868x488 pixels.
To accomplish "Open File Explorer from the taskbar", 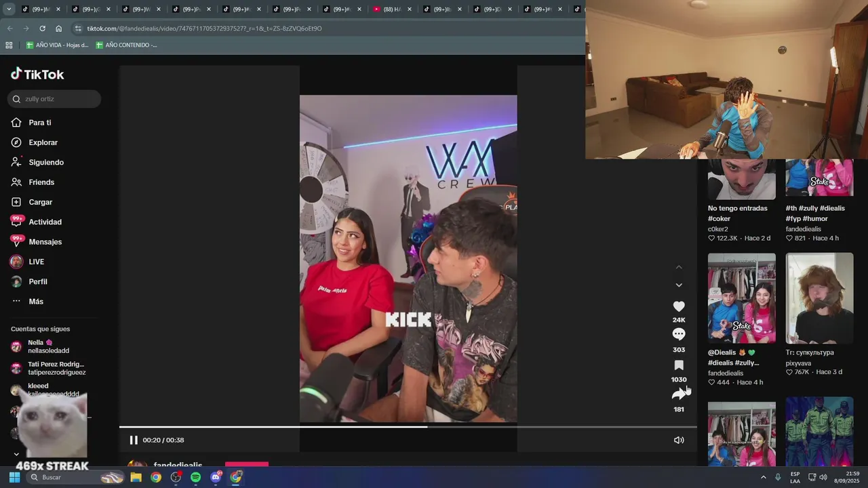I will (x=136, y=477).
